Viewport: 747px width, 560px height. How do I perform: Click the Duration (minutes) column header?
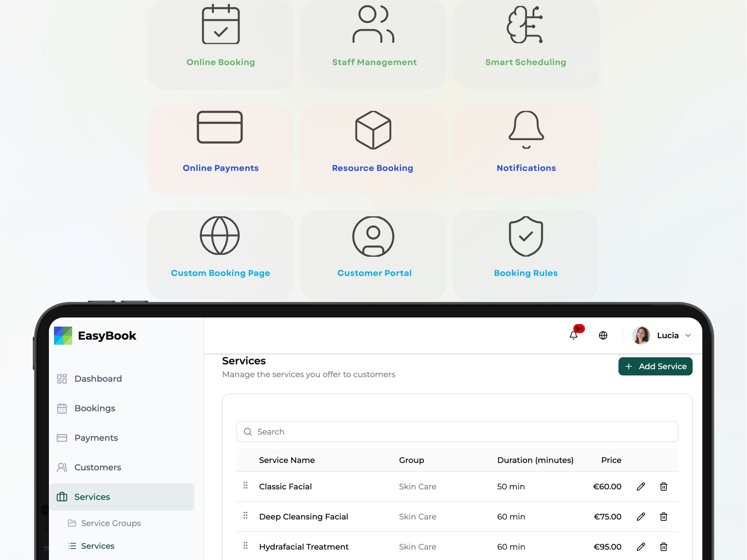535,460
